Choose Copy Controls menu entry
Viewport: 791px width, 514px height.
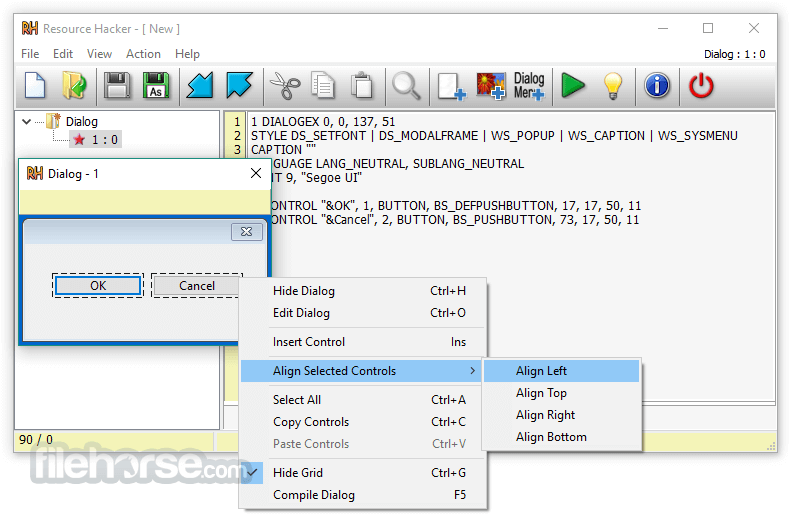coord(363,422)
